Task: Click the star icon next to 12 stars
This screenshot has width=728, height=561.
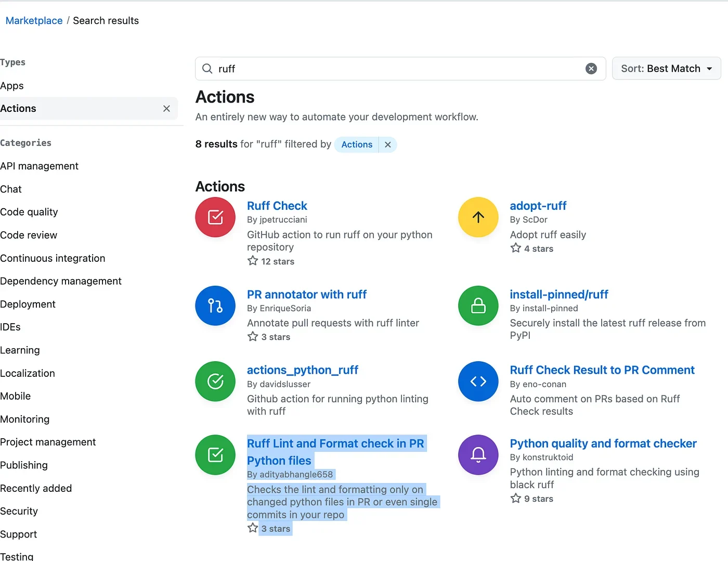Action: pyautogui.click(x=253, y=261)
